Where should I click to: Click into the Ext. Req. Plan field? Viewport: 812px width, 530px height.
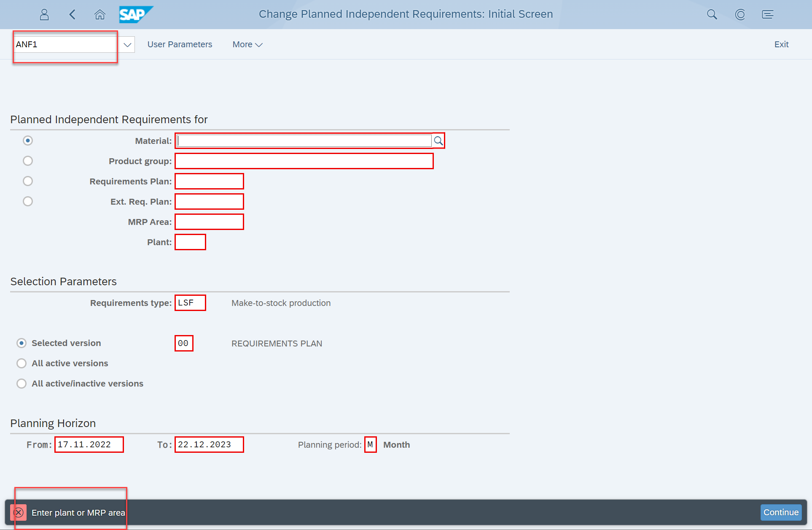[209, 202]
